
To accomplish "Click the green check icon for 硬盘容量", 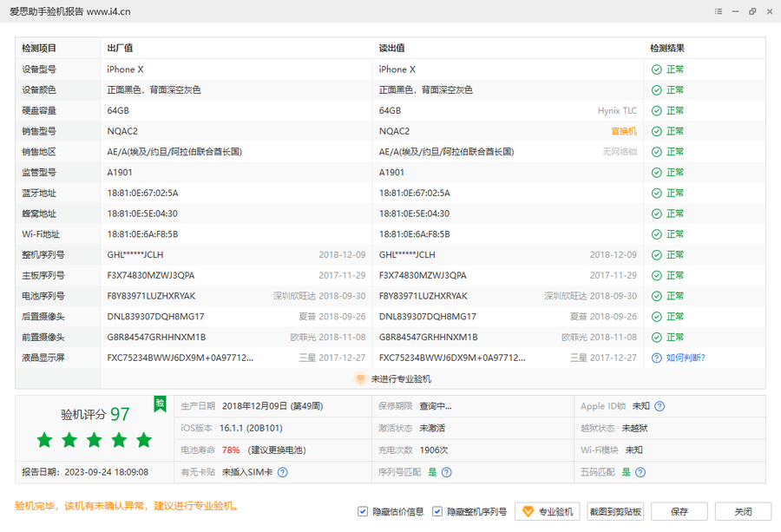I will pyautogui.click(x=657, y=110).
